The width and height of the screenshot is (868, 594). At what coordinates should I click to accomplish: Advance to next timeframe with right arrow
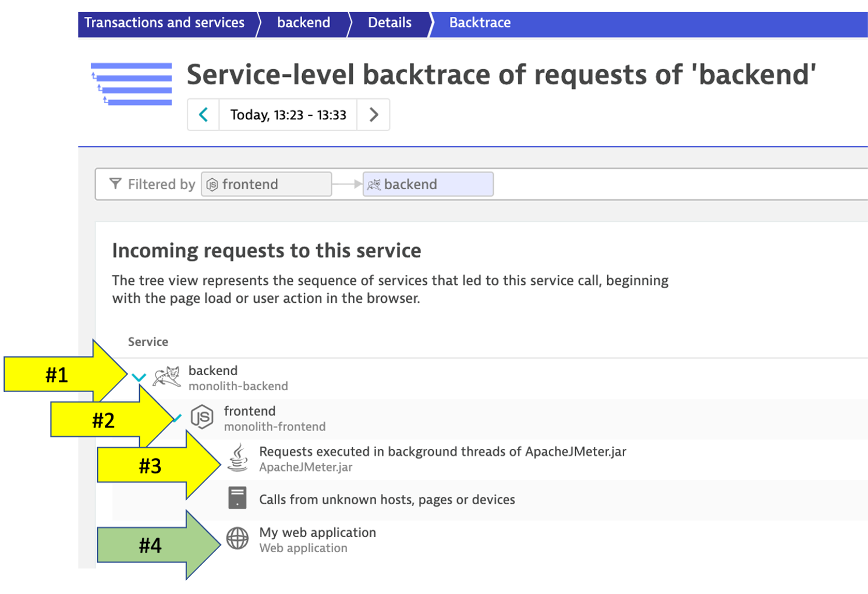374,115
